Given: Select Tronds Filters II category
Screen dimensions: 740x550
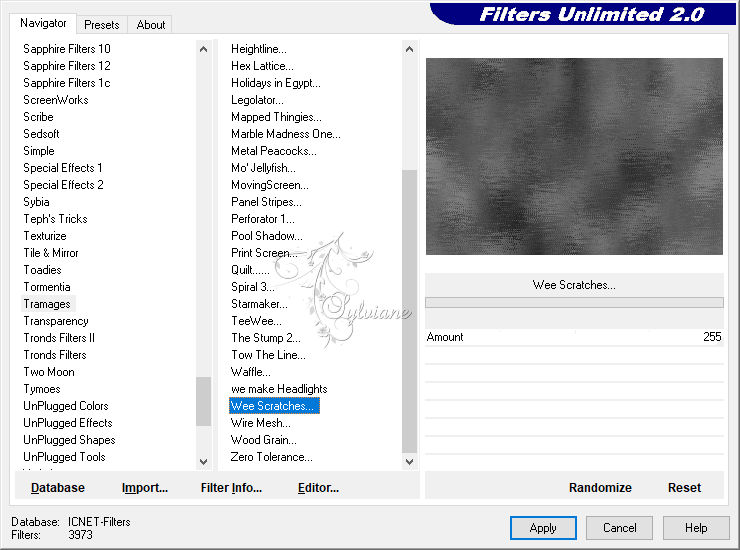Looking at the screenshot, I should 59,338.
